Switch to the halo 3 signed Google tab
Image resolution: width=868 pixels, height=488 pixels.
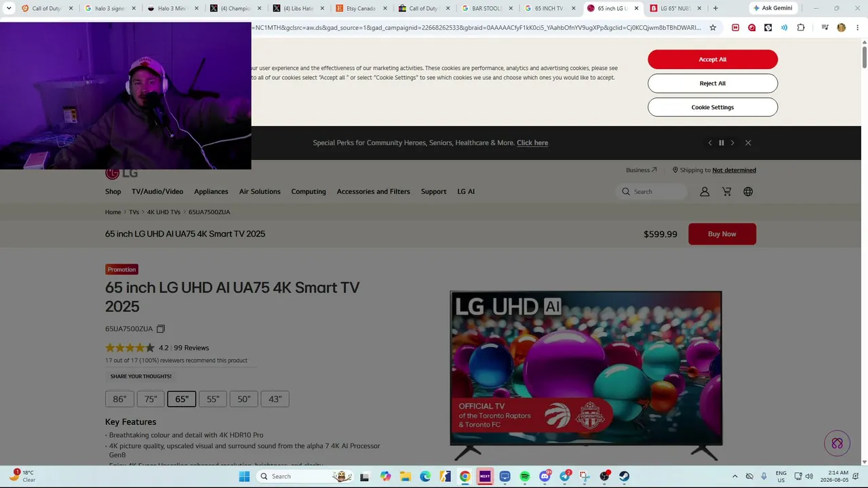(111, 8)
